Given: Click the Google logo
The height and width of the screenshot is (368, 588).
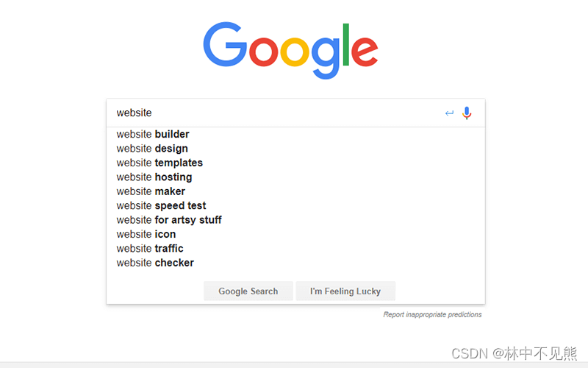Looking at the screenshot, I should pos(290,50).
